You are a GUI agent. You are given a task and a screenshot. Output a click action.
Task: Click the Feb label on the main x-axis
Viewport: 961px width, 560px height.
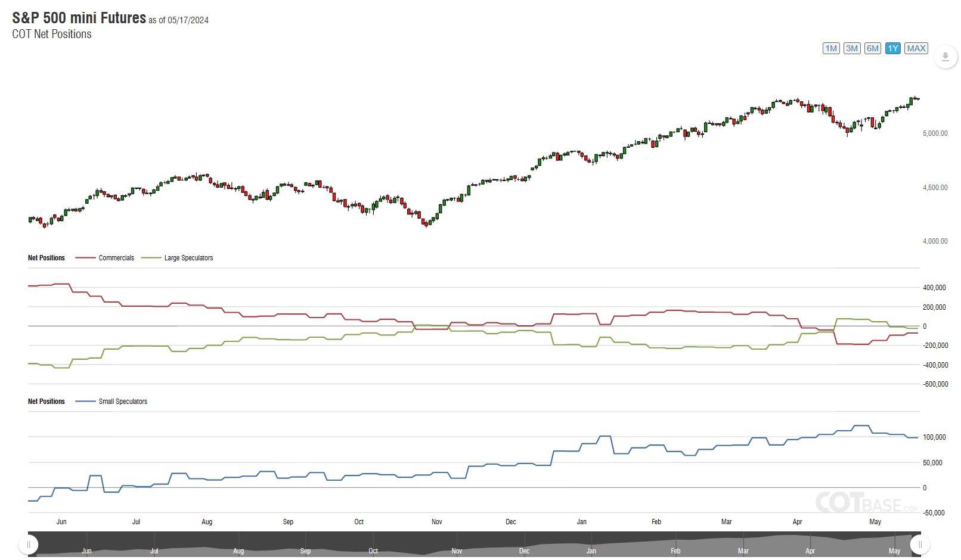(656, 522)
